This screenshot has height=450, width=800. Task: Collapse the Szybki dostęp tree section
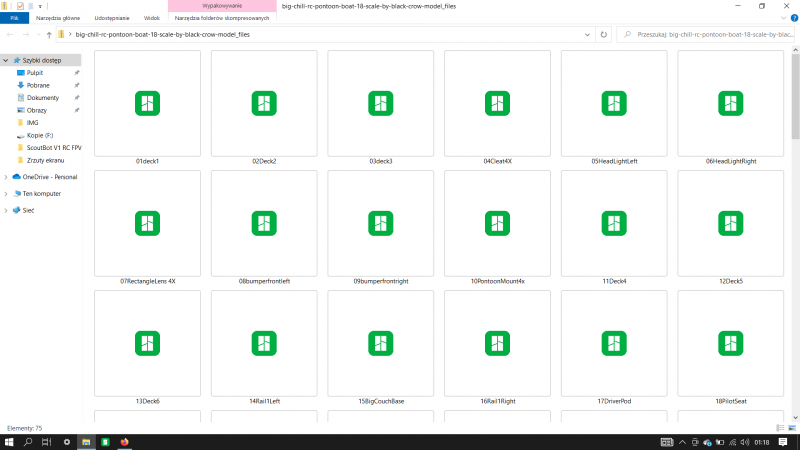[6, 60]
